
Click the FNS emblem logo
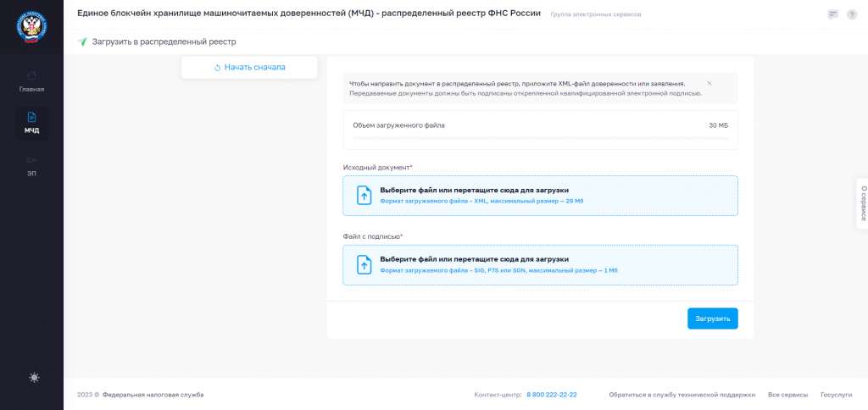tap(31, 28)
